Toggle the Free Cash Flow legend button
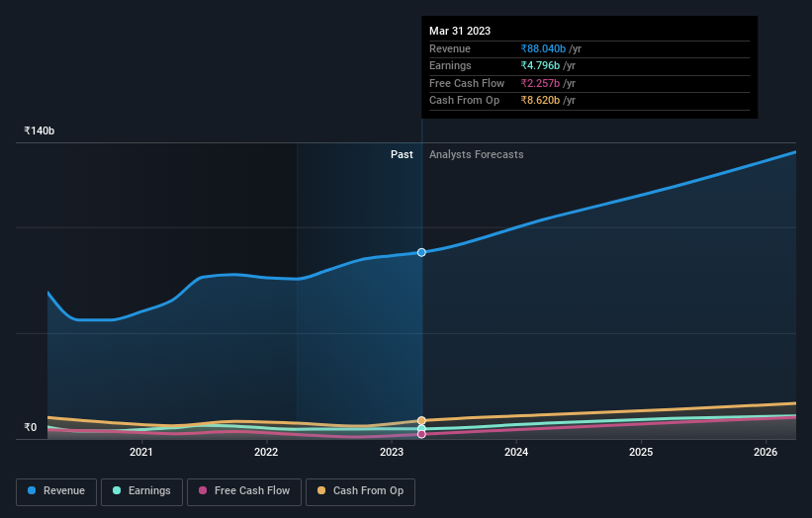 pyautogui.click(x=244, y=491)
